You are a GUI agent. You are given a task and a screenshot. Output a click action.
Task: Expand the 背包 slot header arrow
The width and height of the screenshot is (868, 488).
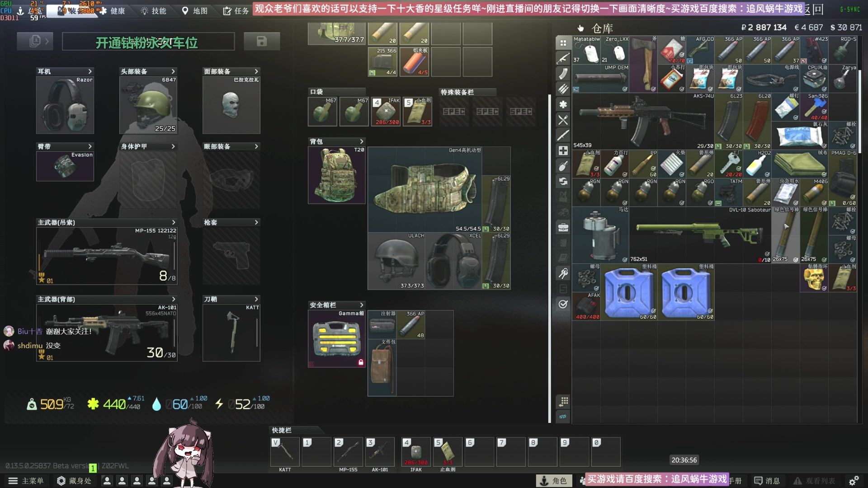click(361, 141)
